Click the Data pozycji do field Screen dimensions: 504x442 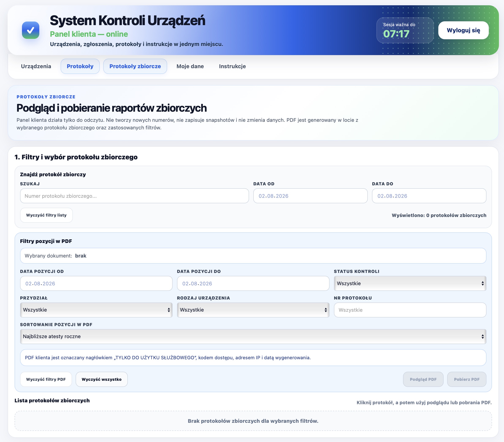click(x=253, y=283)
